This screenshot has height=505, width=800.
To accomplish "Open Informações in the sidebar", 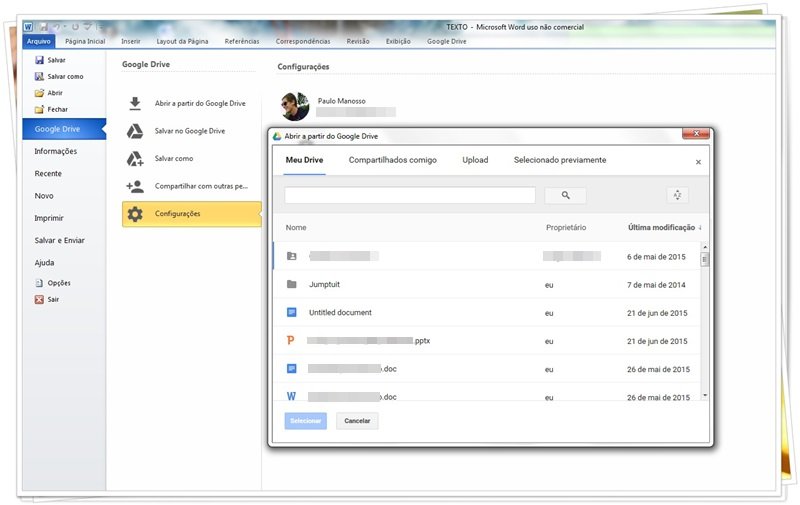I will point(56,152).
